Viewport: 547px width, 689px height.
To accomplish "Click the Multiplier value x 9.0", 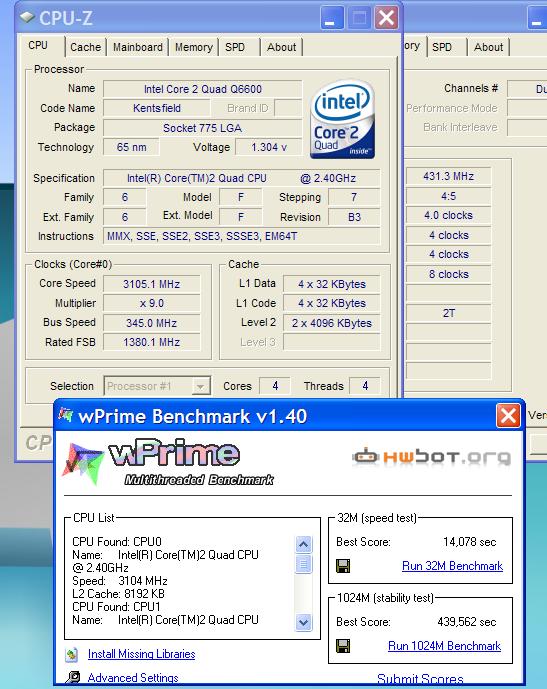I will tap(152, 303).
